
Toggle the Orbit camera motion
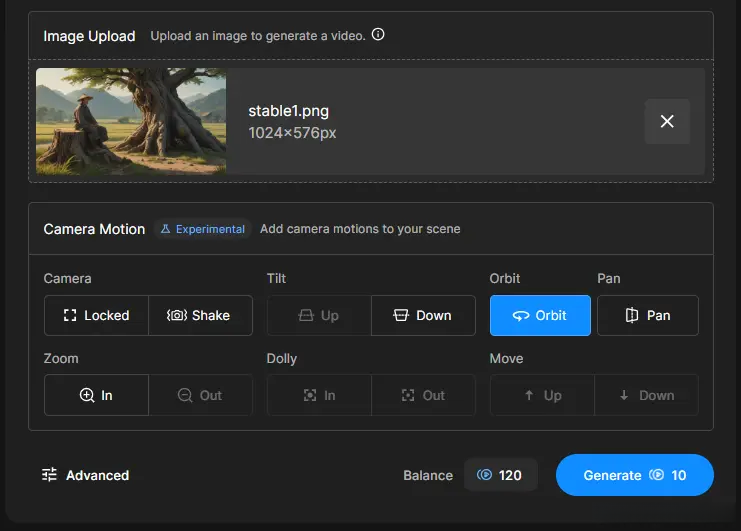tap(540, 315)
